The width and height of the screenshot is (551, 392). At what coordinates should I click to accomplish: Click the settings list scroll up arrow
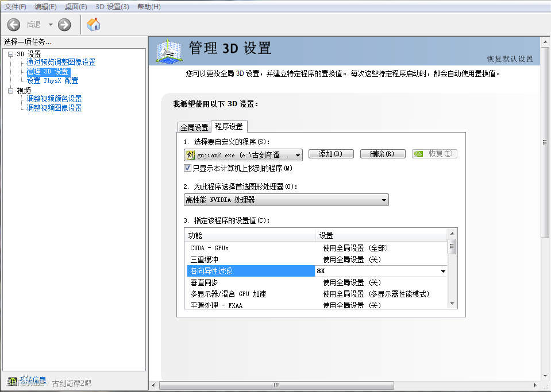452,234
